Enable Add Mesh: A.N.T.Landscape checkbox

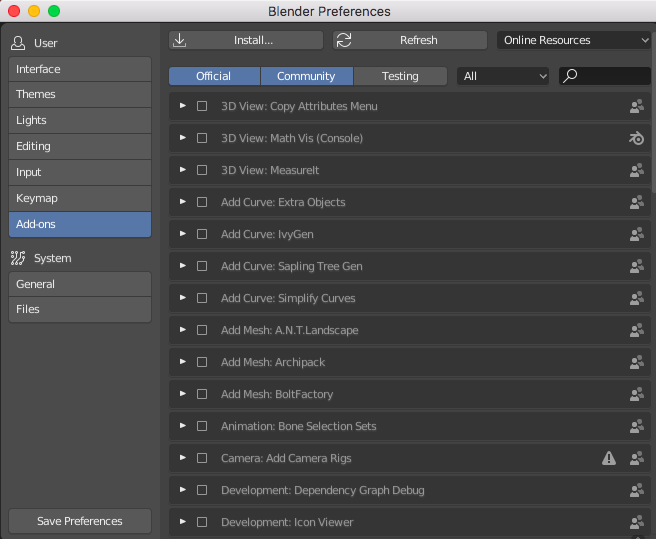(202, 330)
